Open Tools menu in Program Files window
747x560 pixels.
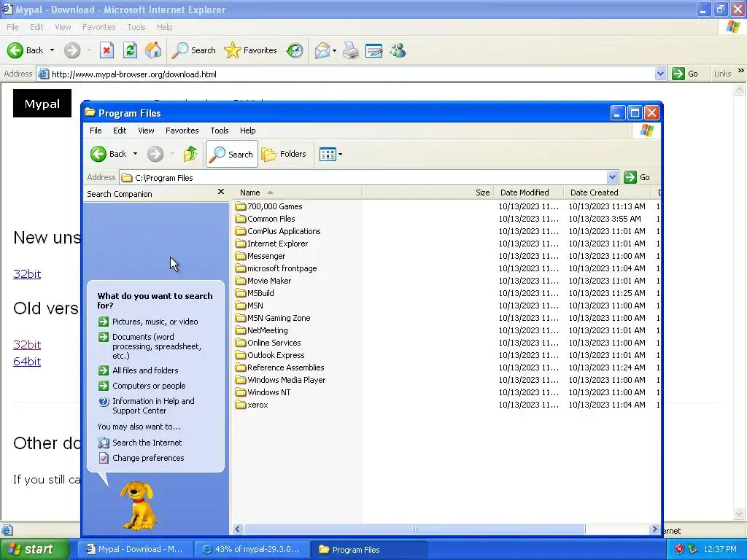coord(219,131)
